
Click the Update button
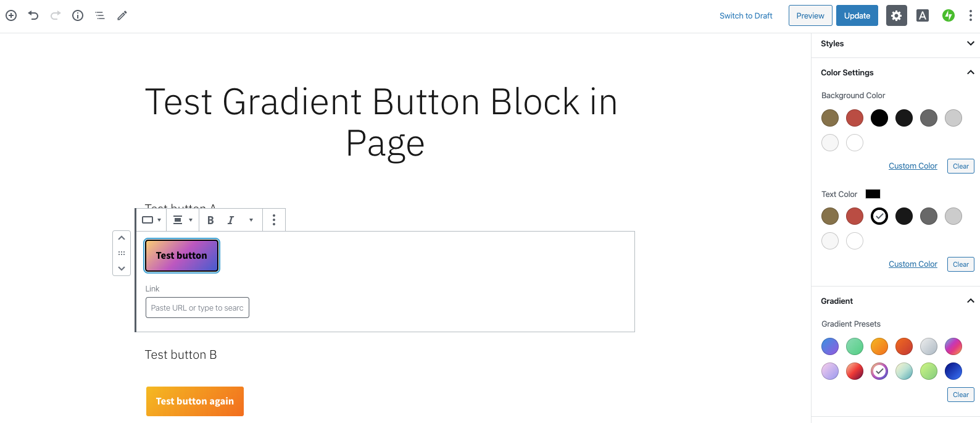point(857,15)
